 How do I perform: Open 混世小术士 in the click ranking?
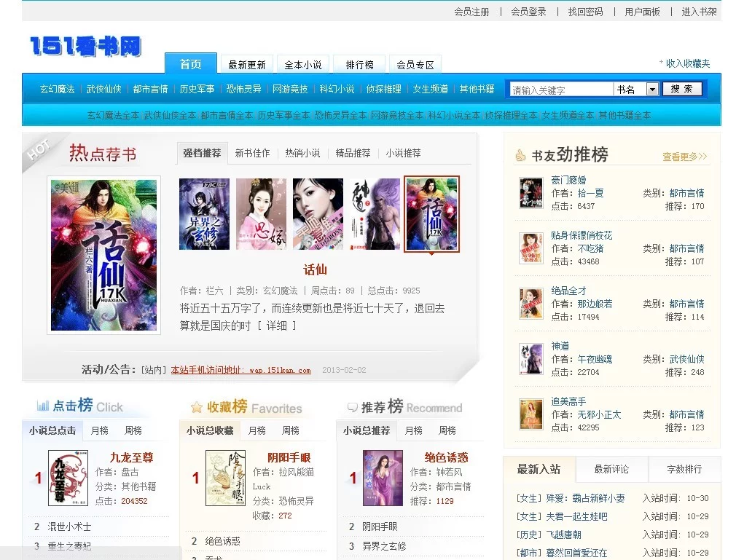[69, 527]
